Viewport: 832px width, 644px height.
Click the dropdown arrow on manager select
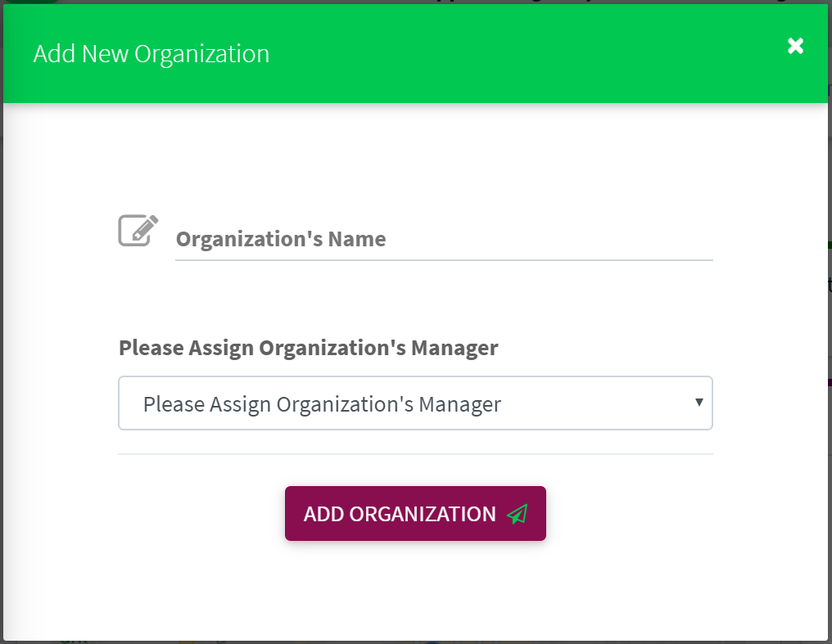[699, 403]
